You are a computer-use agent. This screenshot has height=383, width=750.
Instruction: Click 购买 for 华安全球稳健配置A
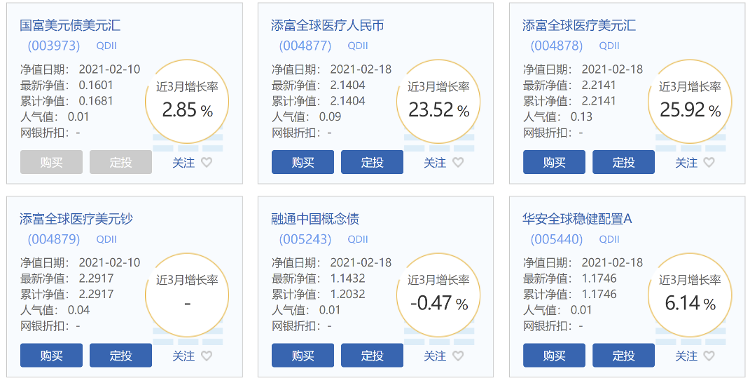554,355
